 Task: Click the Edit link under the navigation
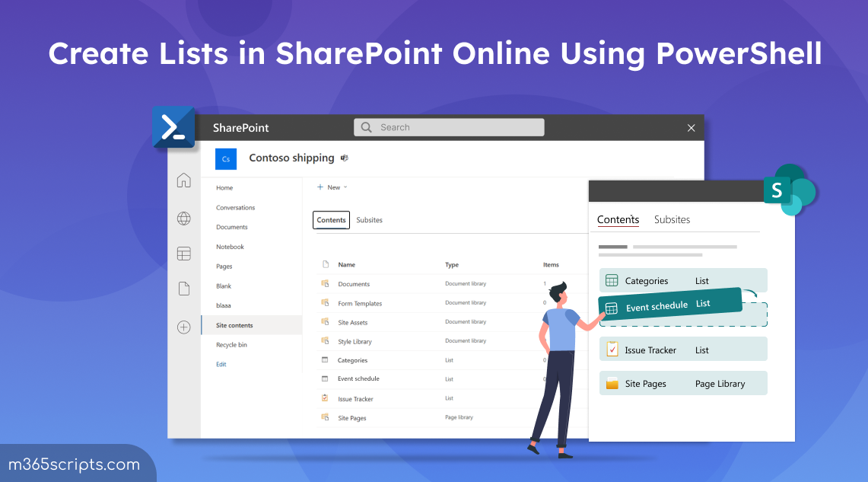tap(221, 364)
